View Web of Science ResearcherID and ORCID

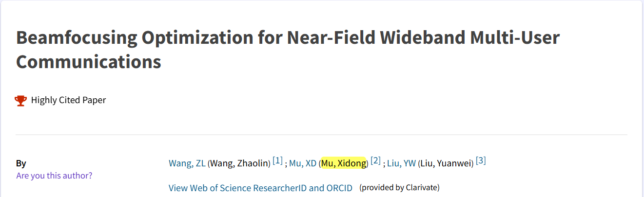pyautogui.click(x=260, y=188)
